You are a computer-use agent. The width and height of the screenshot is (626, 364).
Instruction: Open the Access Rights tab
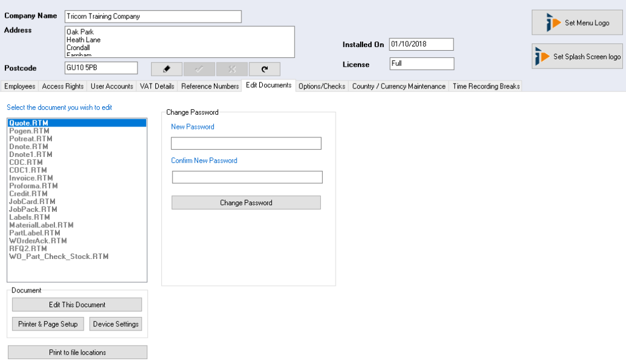pos(63,86)
